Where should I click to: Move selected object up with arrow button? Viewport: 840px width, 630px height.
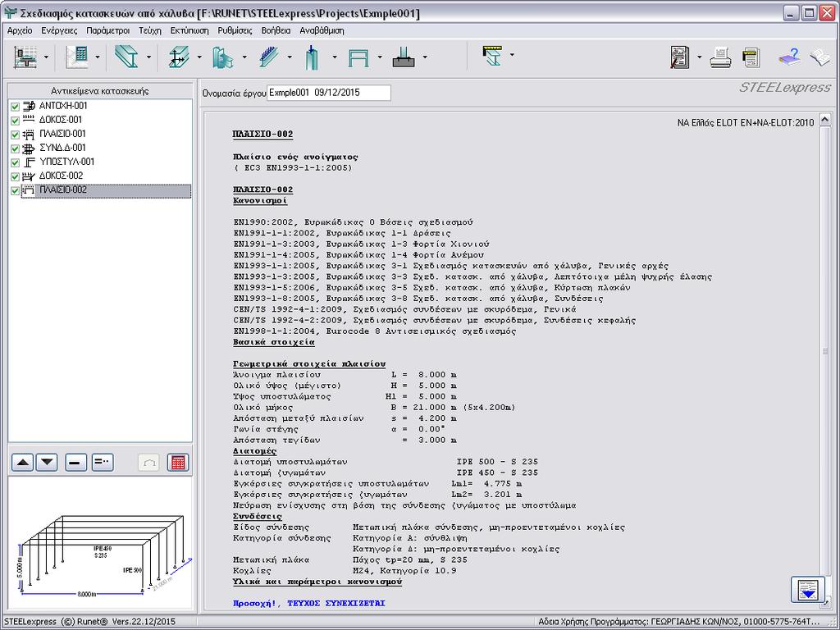coord(22,463)
